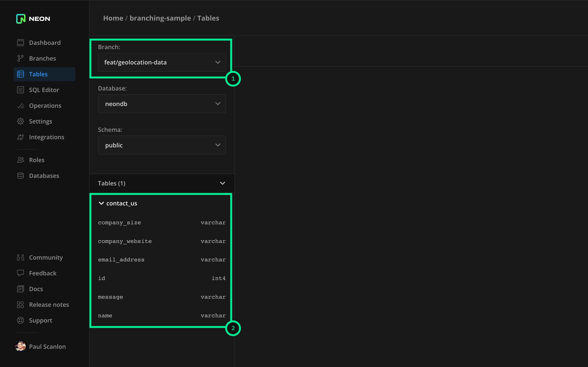This screenshot has width=588, height=367.
Task: Click the Branches git icon
Action: [20, 58]
